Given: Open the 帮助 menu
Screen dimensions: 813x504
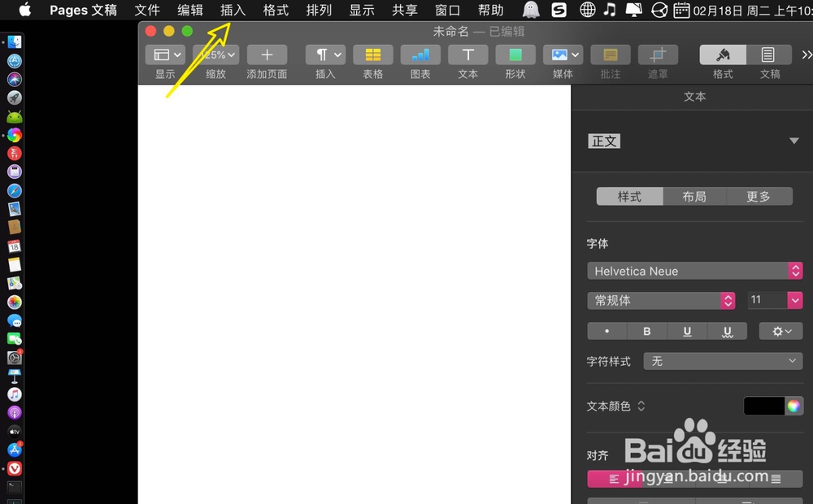Looking at the screenshot, I should 490,10.
